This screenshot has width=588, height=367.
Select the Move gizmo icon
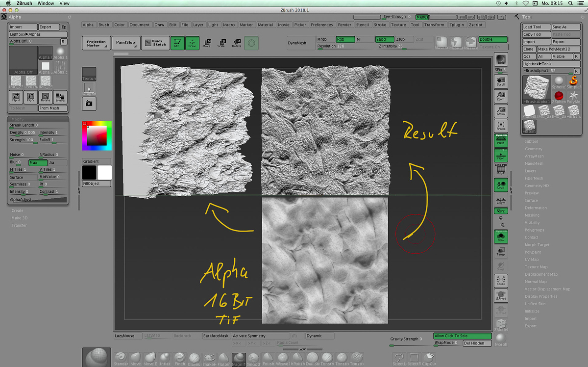(207, 43)
